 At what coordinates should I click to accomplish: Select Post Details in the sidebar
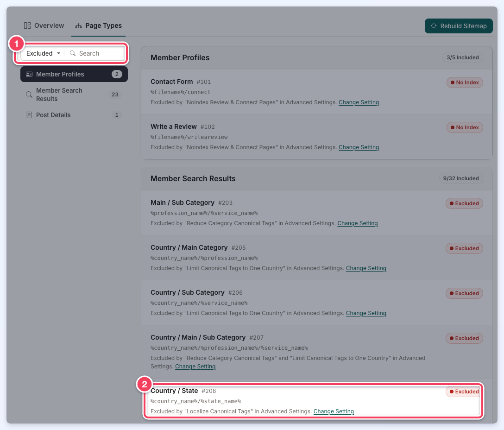(x=74, y=115)
